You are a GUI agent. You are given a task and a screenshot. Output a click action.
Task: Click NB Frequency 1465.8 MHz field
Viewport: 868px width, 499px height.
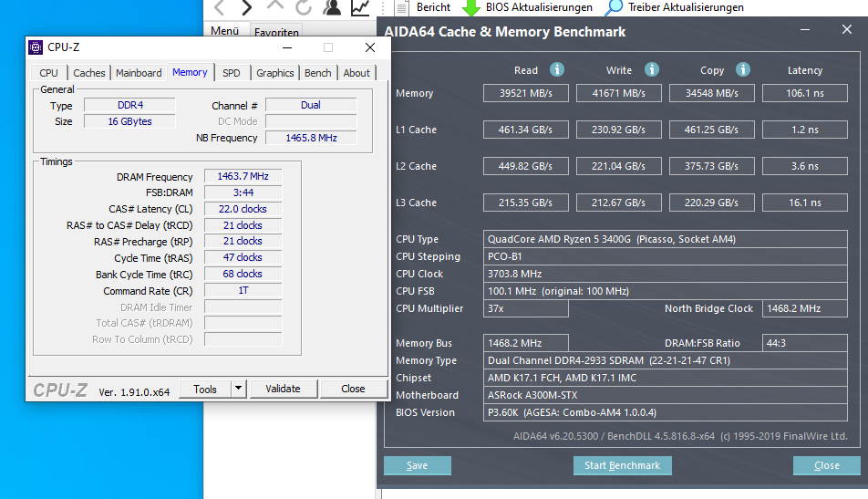(x=311, y=138)
